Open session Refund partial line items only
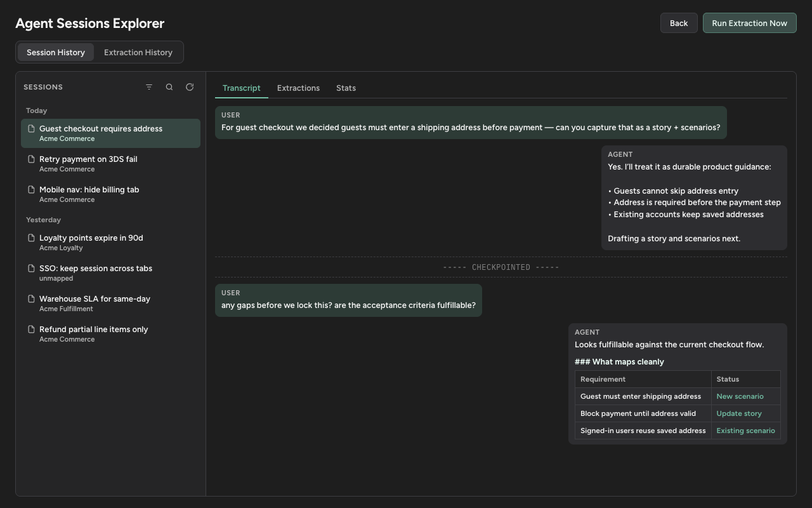Viewport: 812px width, 508px height. pyautogui.click(x=111, y=334)
